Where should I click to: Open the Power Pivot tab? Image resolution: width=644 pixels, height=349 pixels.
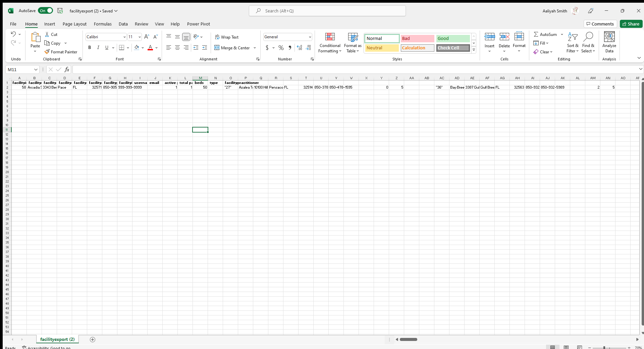coord(199,24)
